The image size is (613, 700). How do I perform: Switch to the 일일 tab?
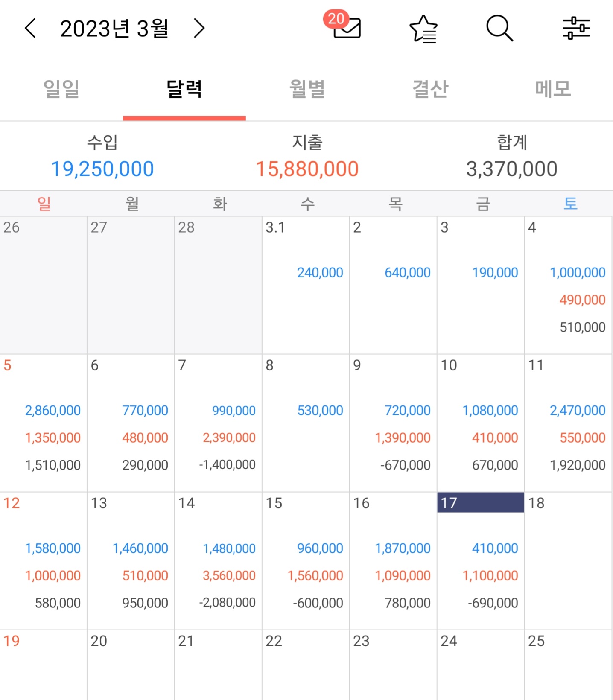coord(61,89)
